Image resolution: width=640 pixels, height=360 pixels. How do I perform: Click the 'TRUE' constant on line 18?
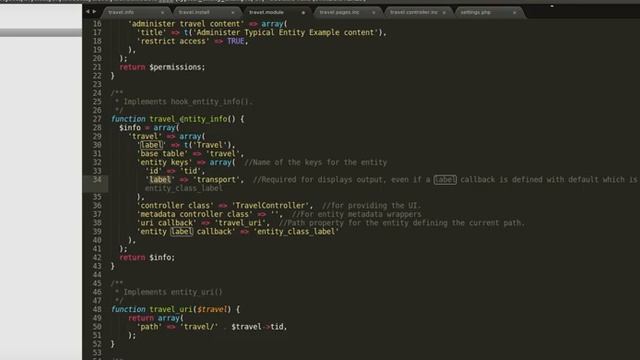236,41
